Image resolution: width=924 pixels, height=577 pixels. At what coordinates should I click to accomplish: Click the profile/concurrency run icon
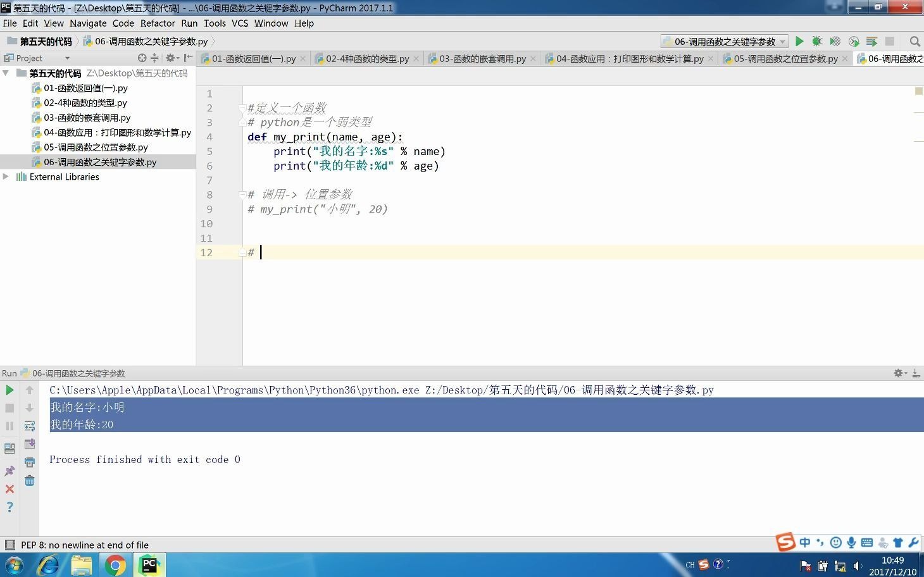[854, 41]
